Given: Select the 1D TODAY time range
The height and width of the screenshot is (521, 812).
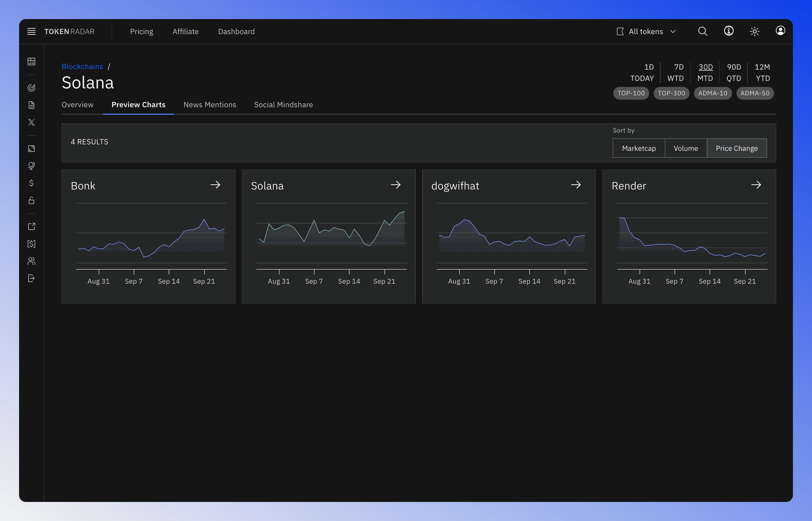Looking at the screenshot, I should (642, 72).
